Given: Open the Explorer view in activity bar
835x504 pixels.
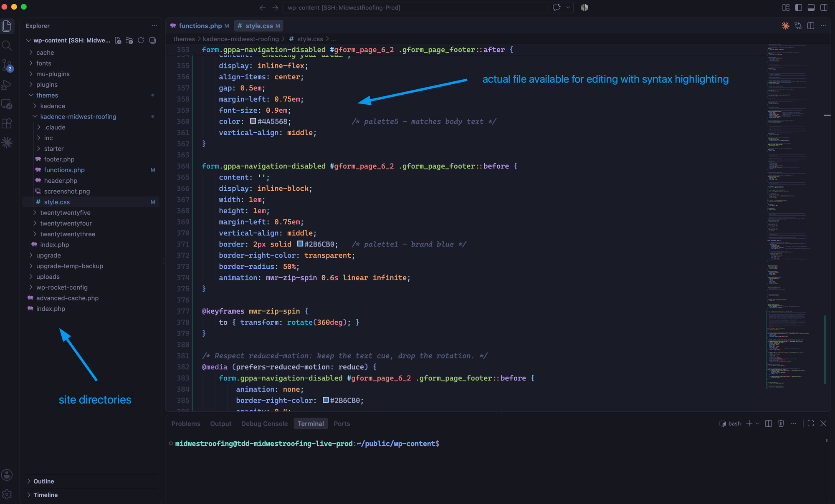Looking at the screenshot, I should (x=7, y=26).
